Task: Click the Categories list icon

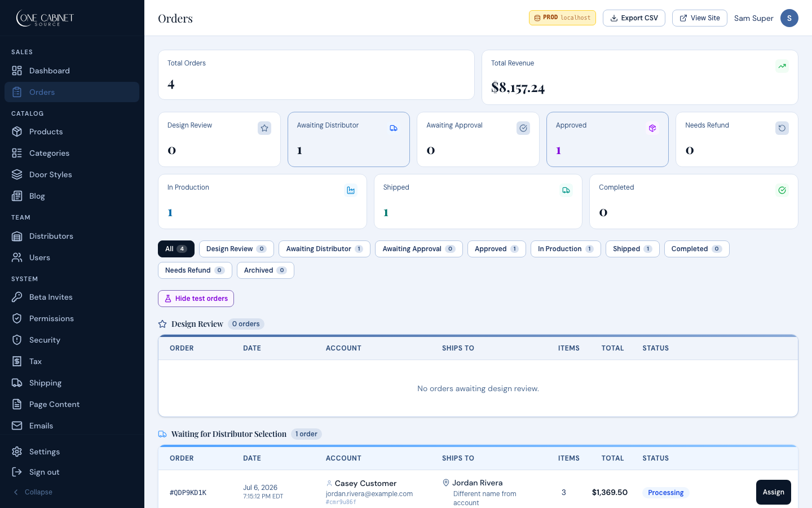Action: (17, 153)
